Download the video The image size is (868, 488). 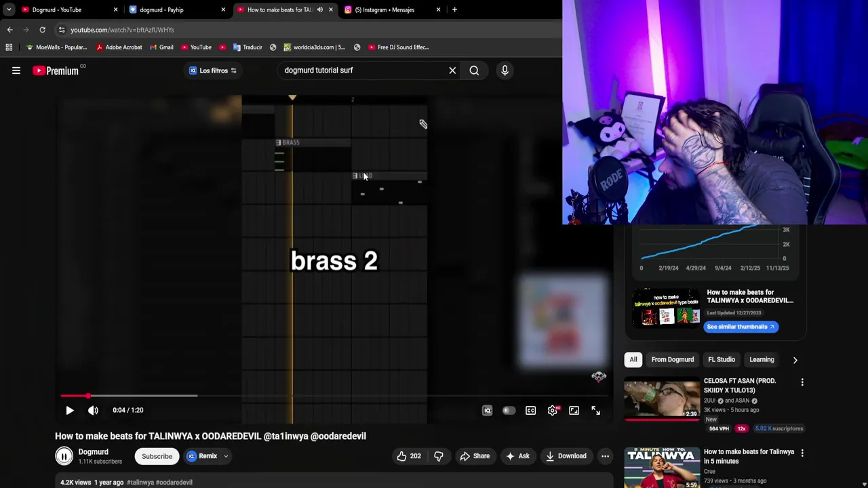click(566, 456)
